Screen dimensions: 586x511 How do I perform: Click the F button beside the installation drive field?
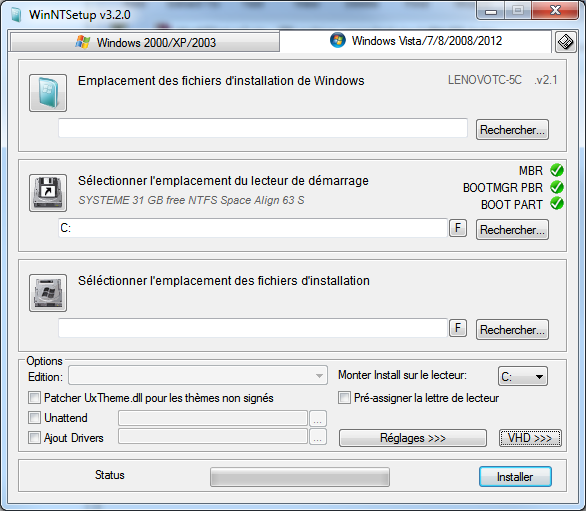(458, 328)
